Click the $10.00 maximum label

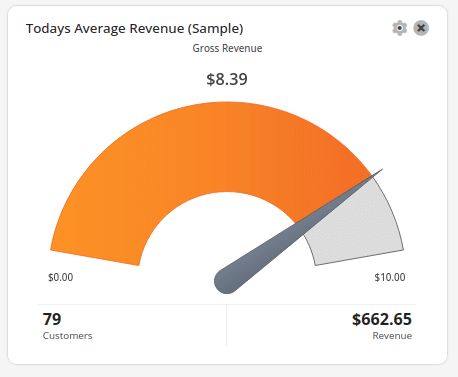(x=390, y=277)
